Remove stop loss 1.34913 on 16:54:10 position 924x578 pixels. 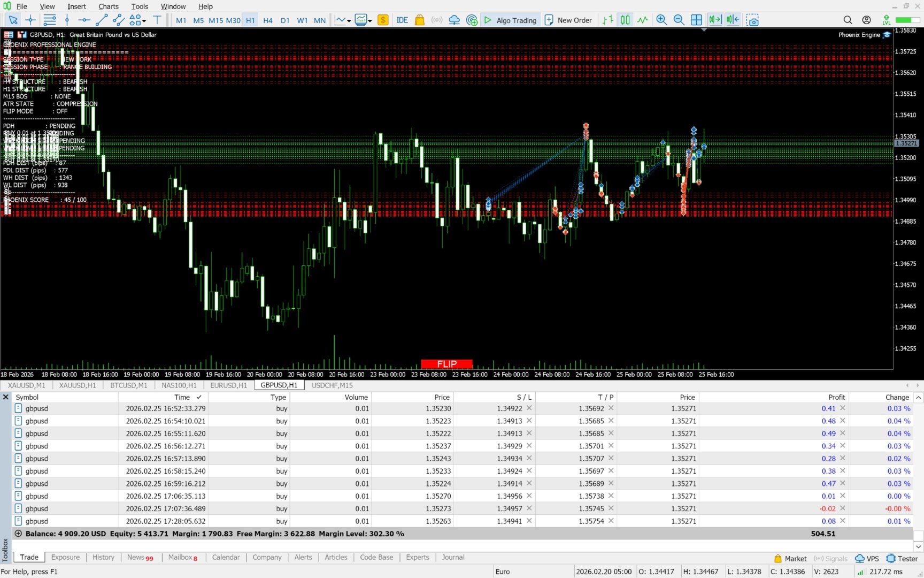coord(529,421)
